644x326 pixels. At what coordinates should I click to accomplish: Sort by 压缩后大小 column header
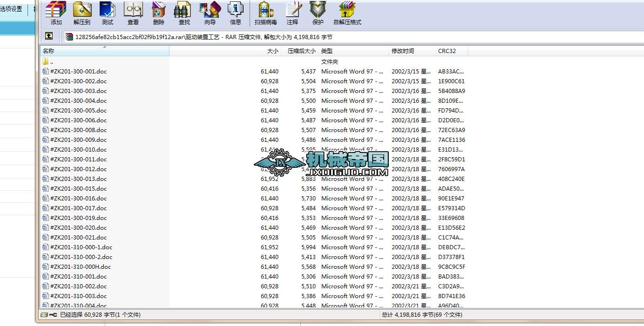(x=300, y=51)
